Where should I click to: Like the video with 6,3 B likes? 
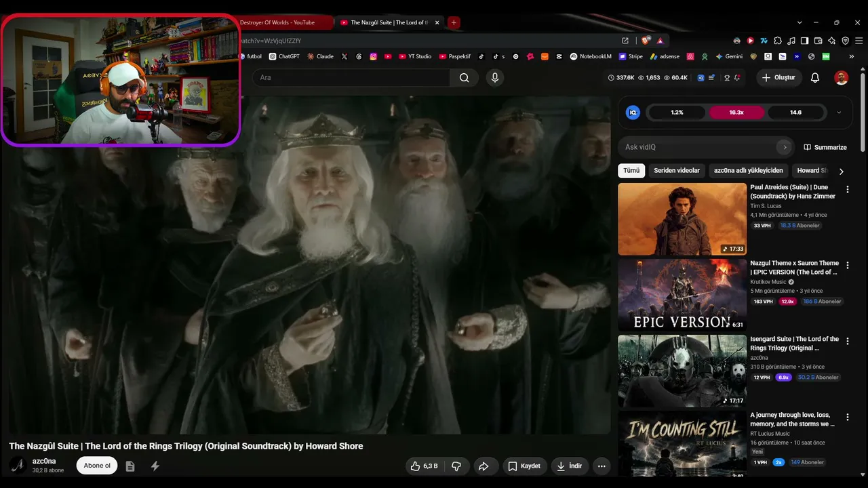[x=424, y=466]
